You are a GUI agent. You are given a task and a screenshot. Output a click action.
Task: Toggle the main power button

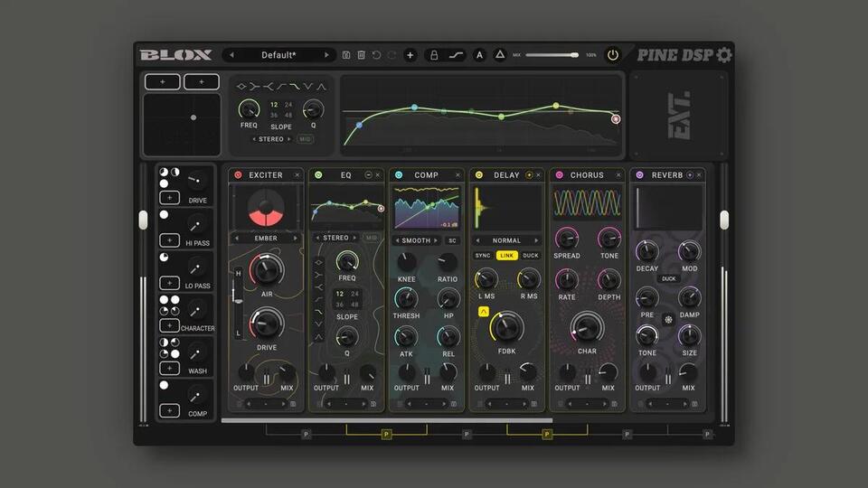tap(612, 55)
